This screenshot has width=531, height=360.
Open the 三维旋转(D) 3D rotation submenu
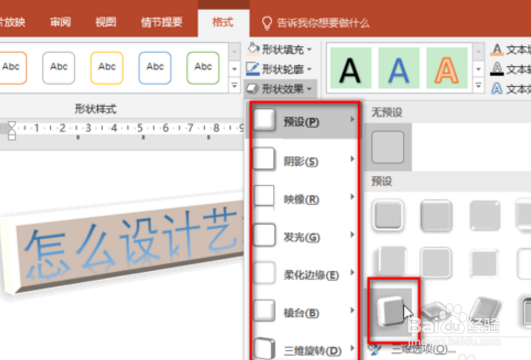click(305, 349)
